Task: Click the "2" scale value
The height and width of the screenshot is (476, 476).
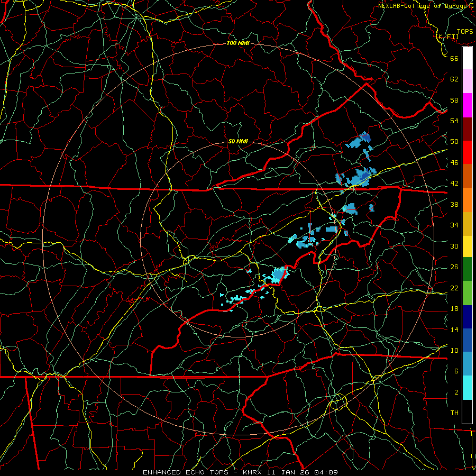Action: [x=456, y=392]
